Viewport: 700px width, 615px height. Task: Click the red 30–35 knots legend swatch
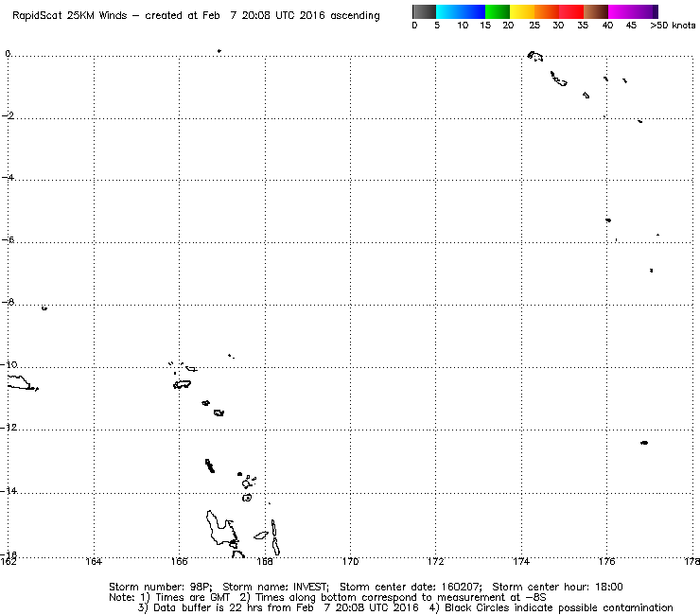click(x=571, y=11)
